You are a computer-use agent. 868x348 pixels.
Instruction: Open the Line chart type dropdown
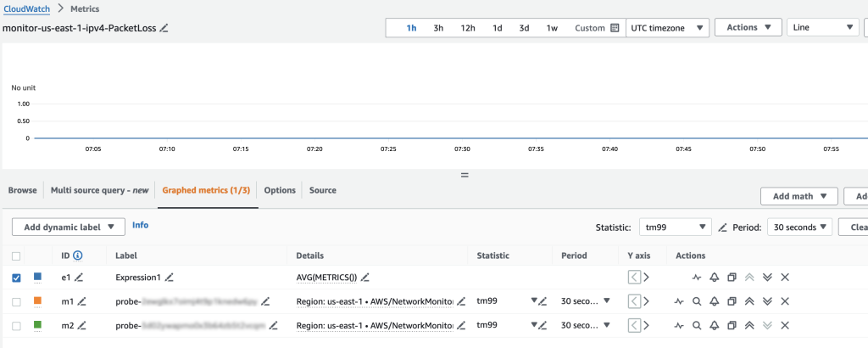click(822, 27)
